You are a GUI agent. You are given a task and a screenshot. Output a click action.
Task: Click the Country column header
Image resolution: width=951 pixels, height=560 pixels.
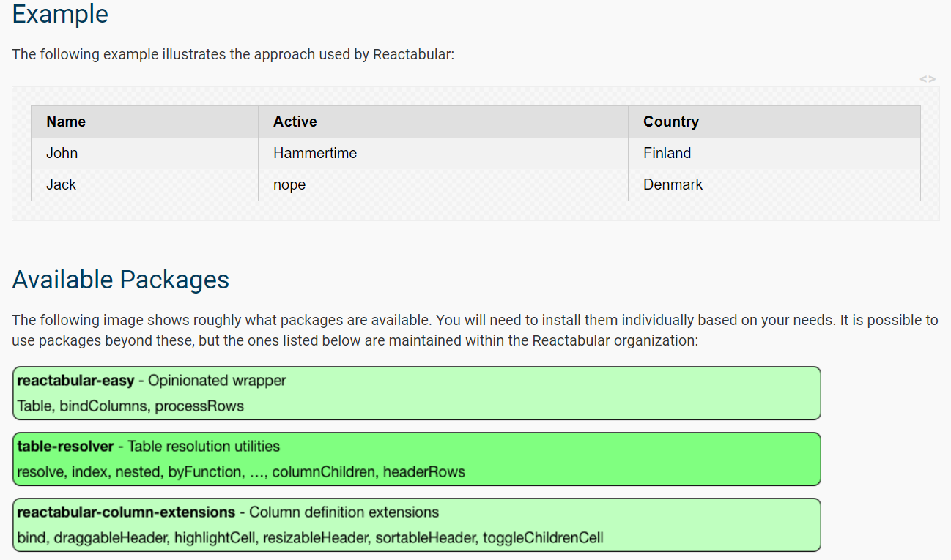pyautogui.click(x=774, y=122)
